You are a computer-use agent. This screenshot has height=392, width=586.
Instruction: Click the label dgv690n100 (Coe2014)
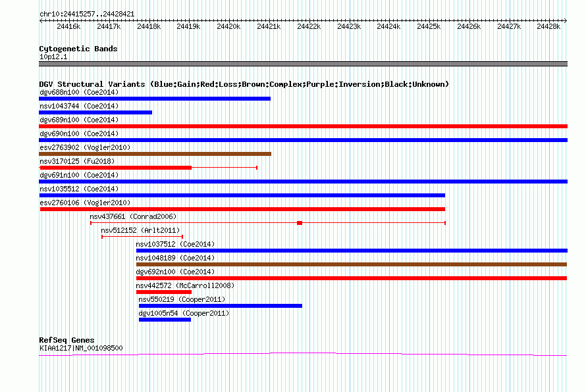coord(79,134)
